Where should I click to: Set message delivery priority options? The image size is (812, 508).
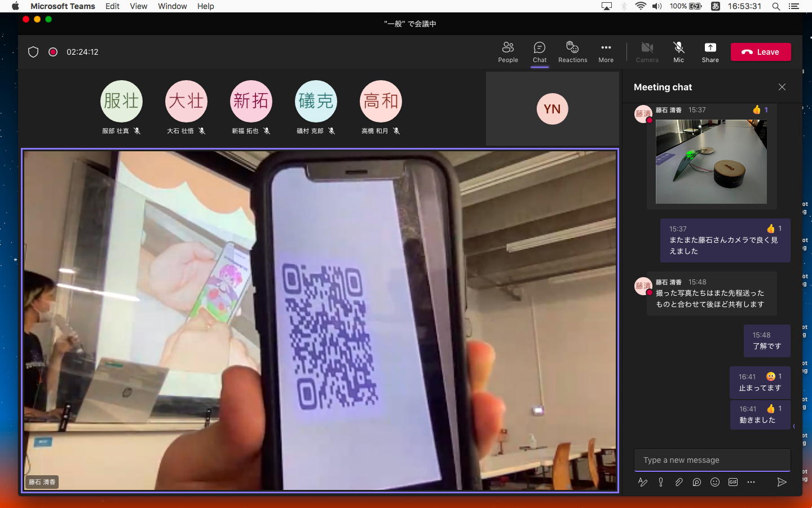pyautogui.click(x=661, y=482)
